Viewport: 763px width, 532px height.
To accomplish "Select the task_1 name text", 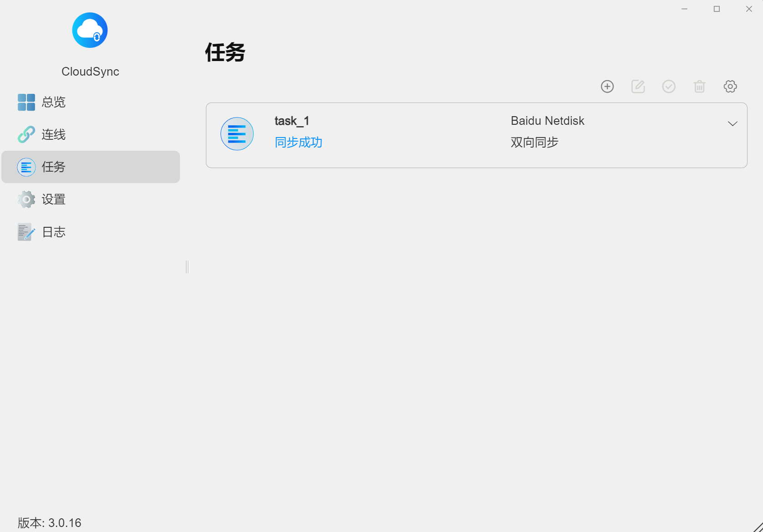I will tap(292, 121).
